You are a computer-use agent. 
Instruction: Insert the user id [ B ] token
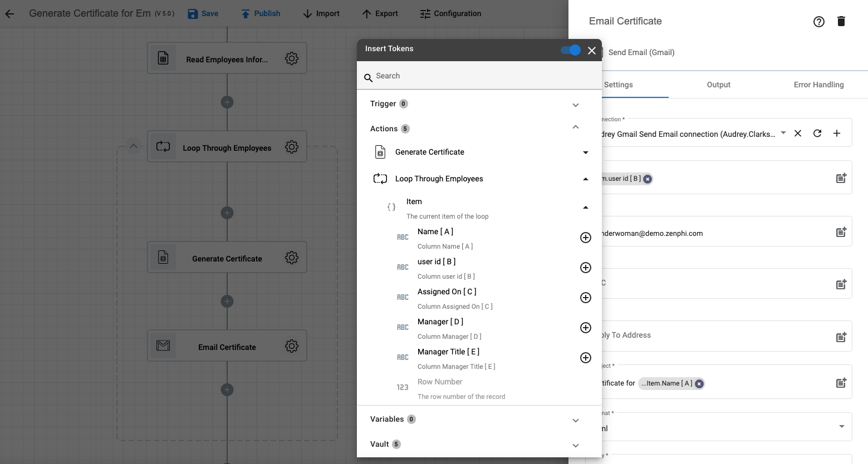tap(586, 268)
